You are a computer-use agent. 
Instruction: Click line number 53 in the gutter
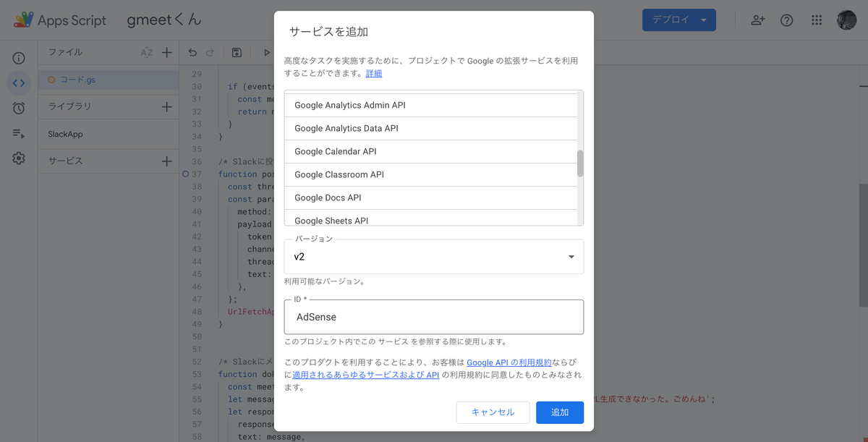[197, 375]
